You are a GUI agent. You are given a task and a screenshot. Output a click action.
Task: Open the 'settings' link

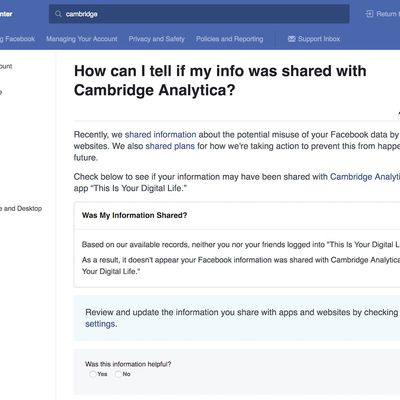pyautogui.click(x=100, y=324)
